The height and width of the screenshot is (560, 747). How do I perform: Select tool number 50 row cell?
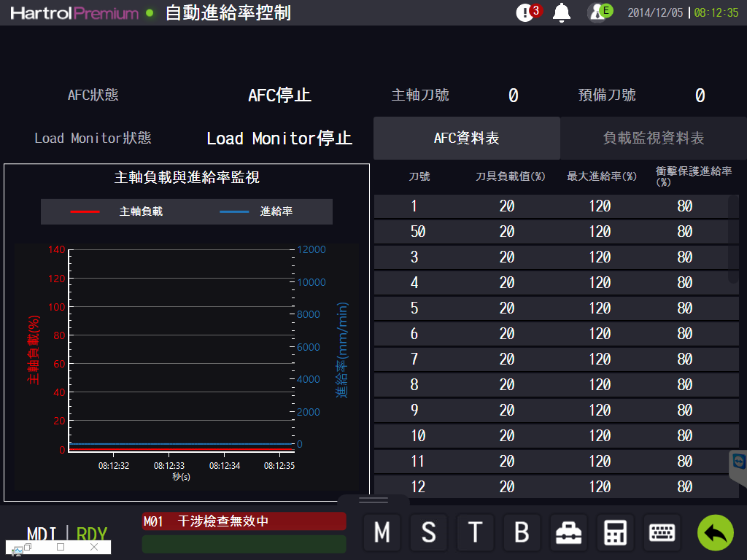pyautogui.click(x=418, y=231)
